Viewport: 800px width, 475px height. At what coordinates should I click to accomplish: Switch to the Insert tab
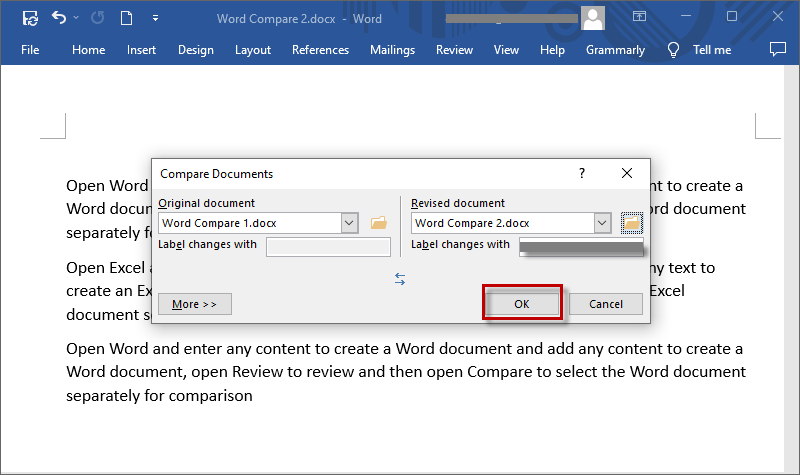(x=141, y=50)
